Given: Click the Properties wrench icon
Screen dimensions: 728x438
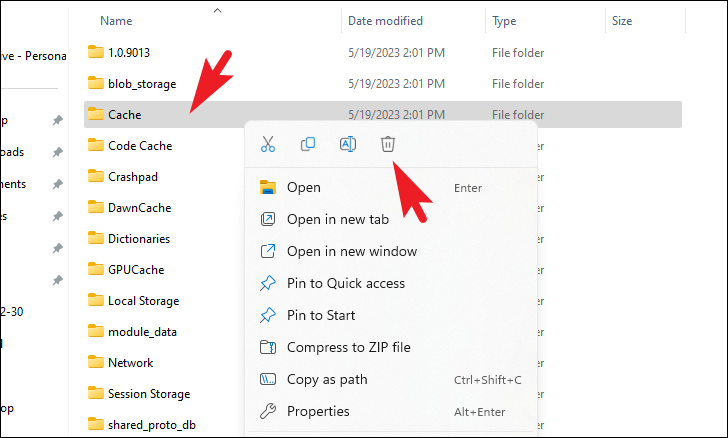Looking at the screenshot, I should (267, 411).
